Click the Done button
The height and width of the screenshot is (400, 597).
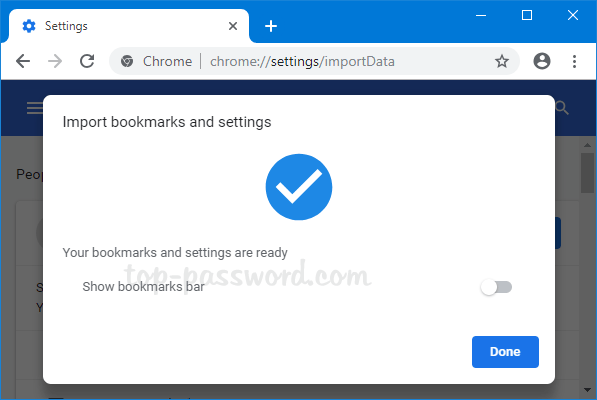[505, 352]
